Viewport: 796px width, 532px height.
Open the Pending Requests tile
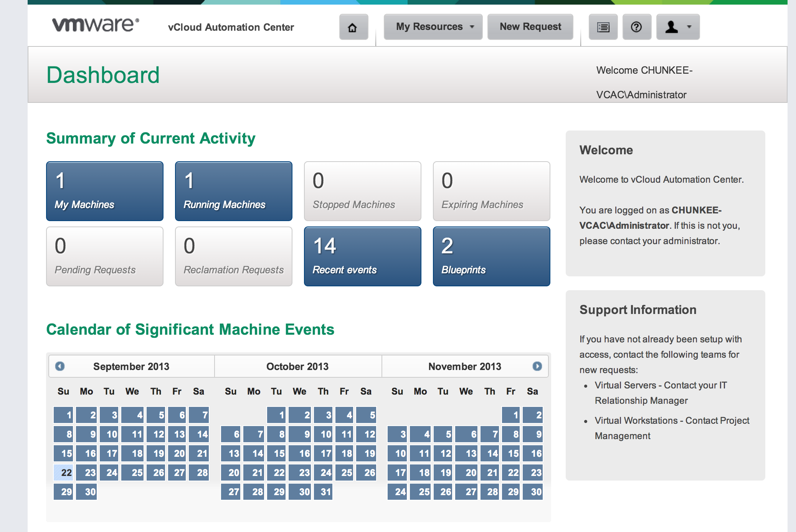pyautogui.click(x=104, y=256)
